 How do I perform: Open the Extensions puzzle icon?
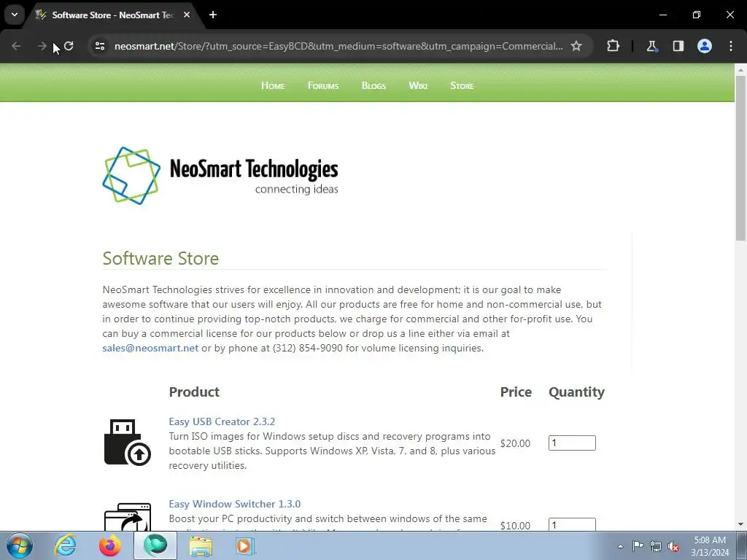[x=613, y=46]
